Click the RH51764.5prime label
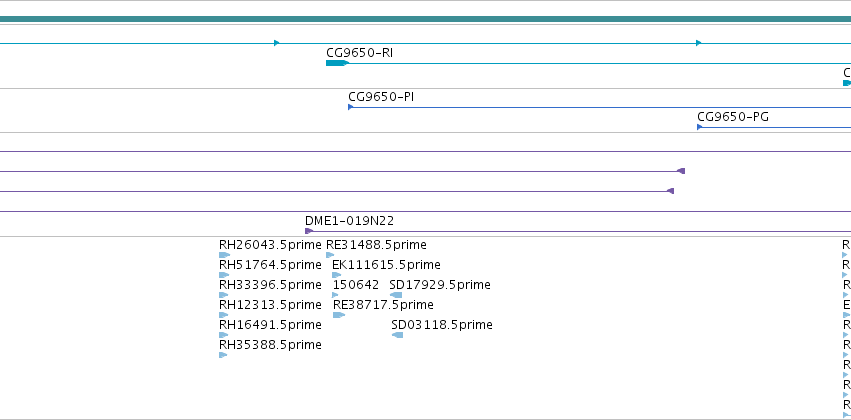 pos(270,265)
